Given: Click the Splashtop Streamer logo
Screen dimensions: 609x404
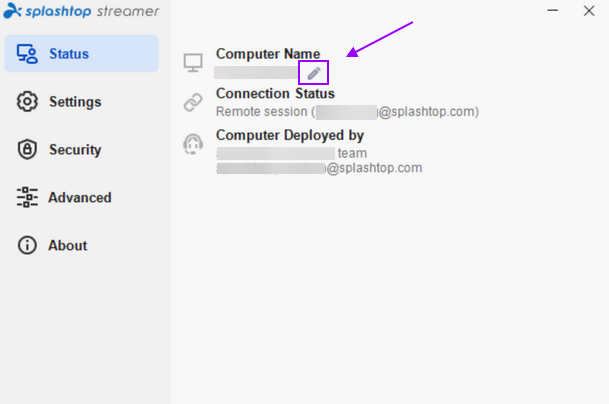Looking at the screenshot, I should tap(81, 10).
